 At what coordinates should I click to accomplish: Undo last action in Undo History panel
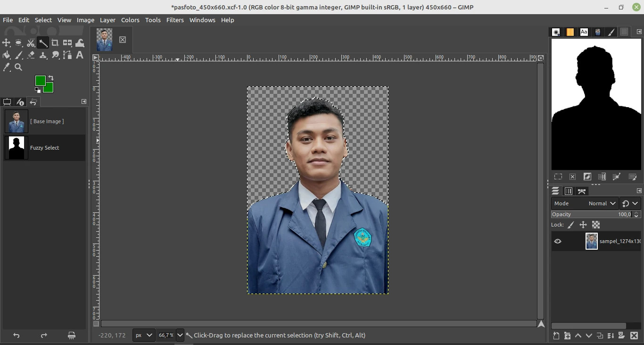click(x=17, y=336)
